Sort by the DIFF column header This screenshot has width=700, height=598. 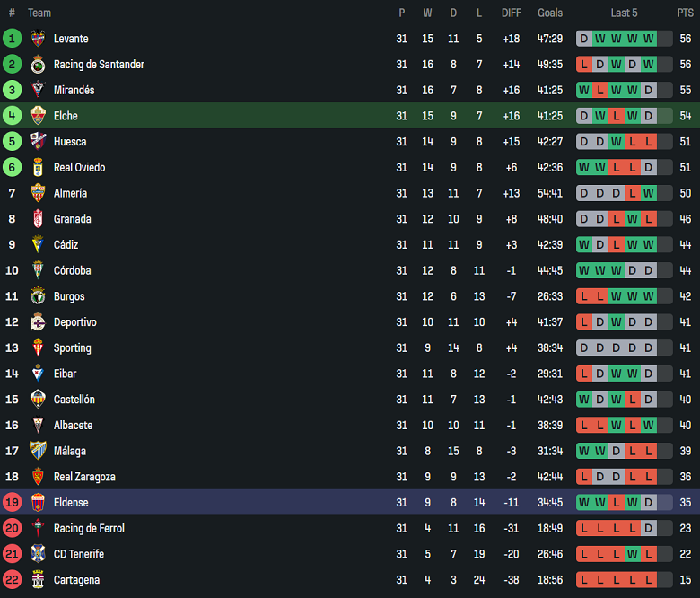512,13
